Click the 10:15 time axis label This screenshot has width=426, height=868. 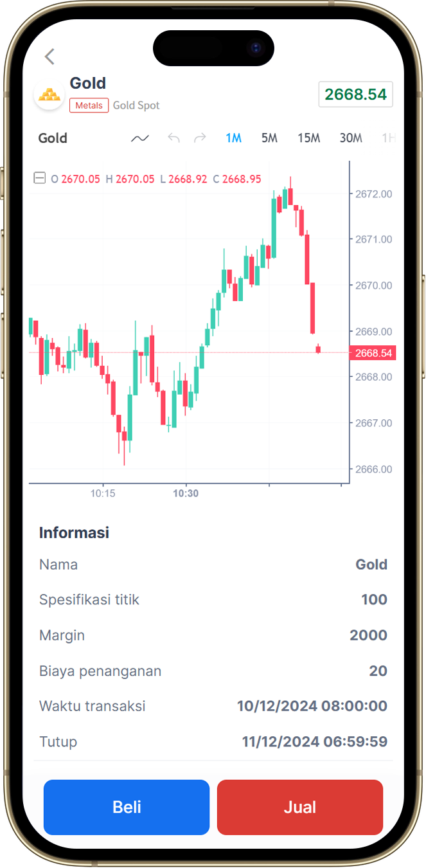(x=103, y=494)
